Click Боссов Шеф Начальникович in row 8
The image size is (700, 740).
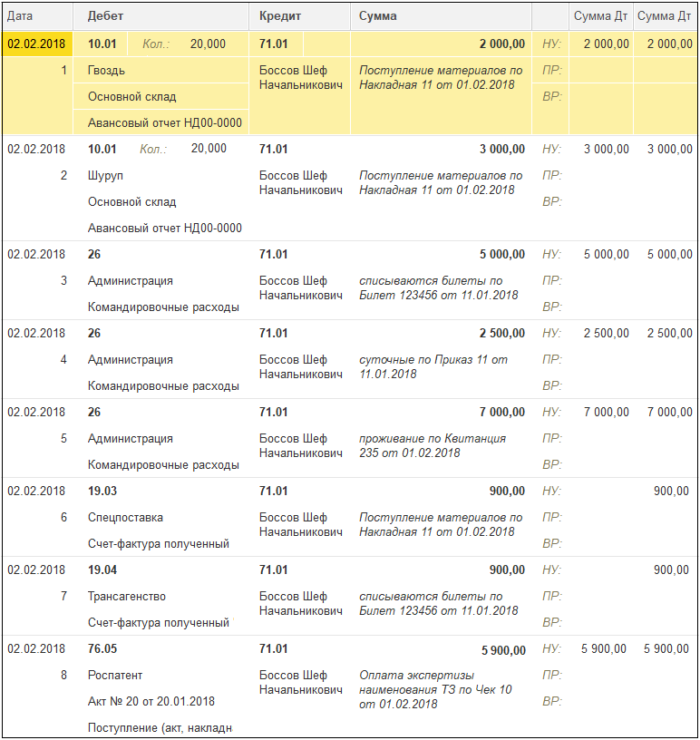(x=301, y=683)
